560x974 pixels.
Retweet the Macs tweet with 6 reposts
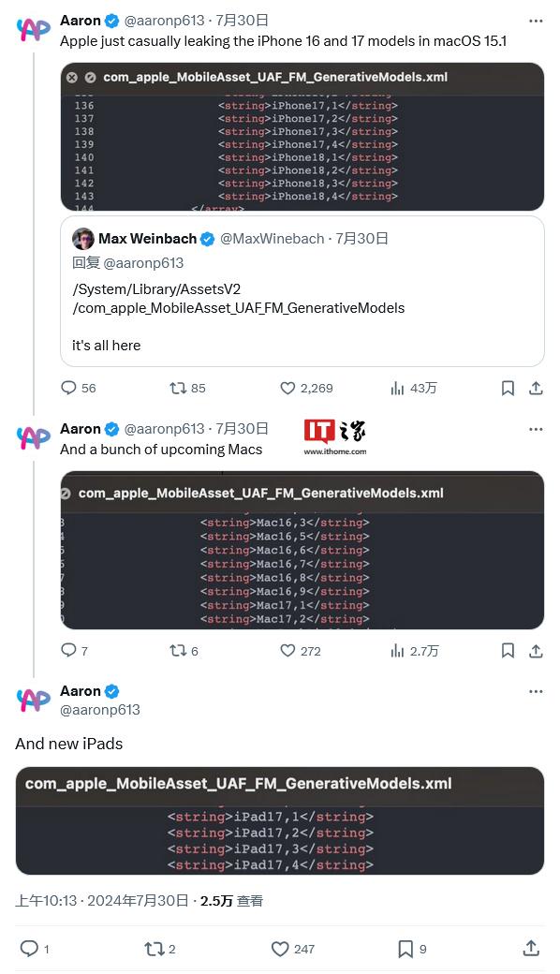click(x=178, y=650)
